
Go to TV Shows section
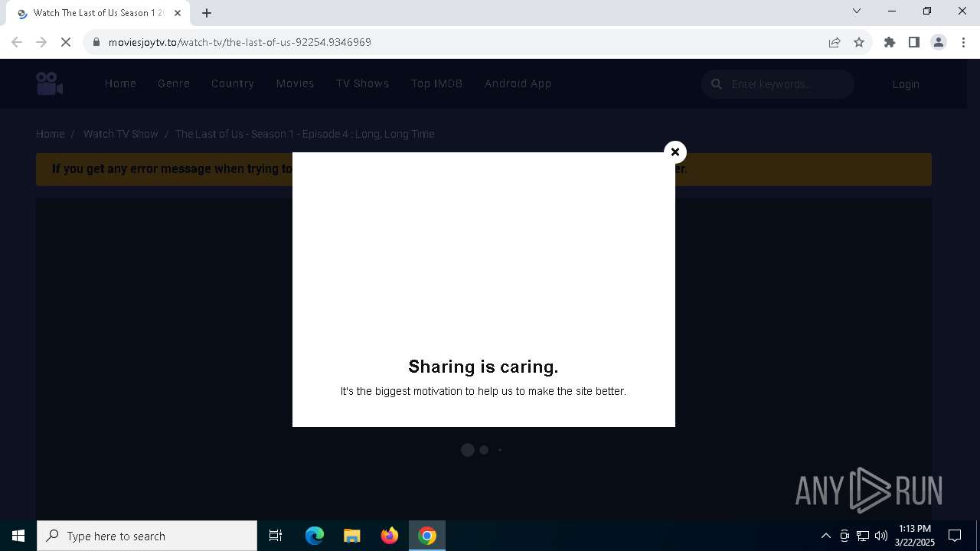(x=363, y=83)
